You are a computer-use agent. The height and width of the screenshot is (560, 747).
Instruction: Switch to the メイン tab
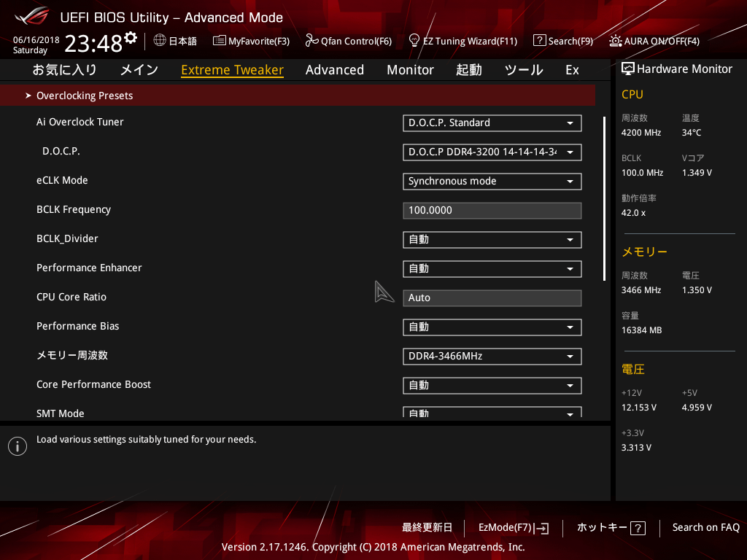pos(139,70)
